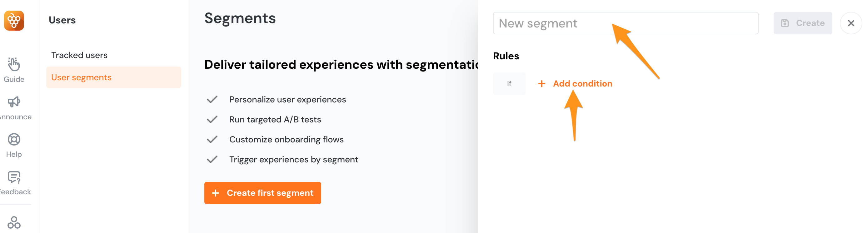The height and width of the screenshot is (233, 868).
Task: Click the plus icon beside Add condition
Action: [x=541, y=84]
